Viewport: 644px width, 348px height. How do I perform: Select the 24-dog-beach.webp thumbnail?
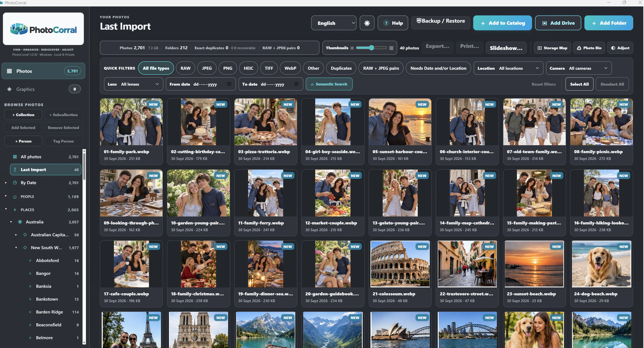601,264
